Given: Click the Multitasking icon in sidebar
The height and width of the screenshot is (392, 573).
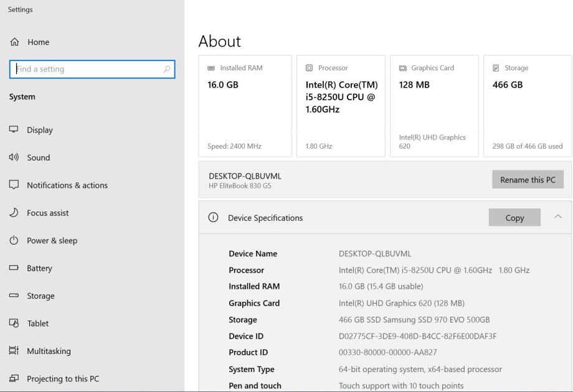Looking at the screenshot, I should point(14,351).
